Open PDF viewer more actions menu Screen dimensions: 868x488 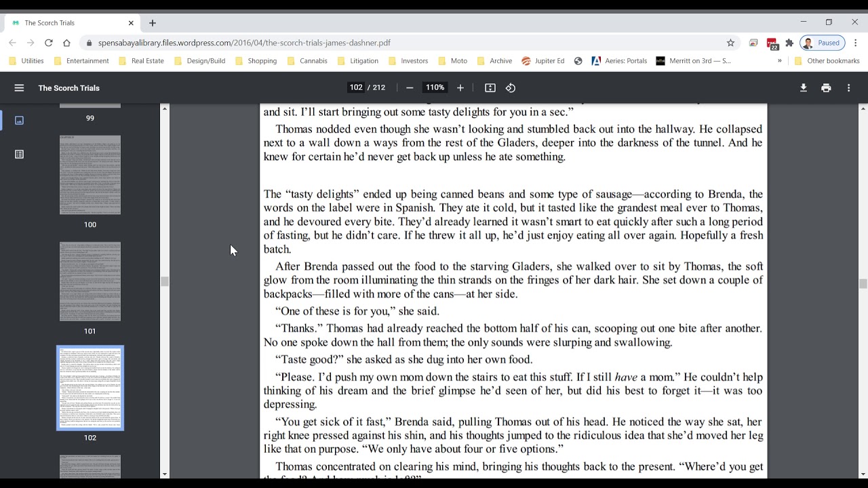pyautogui.click(x=848, y=88)
